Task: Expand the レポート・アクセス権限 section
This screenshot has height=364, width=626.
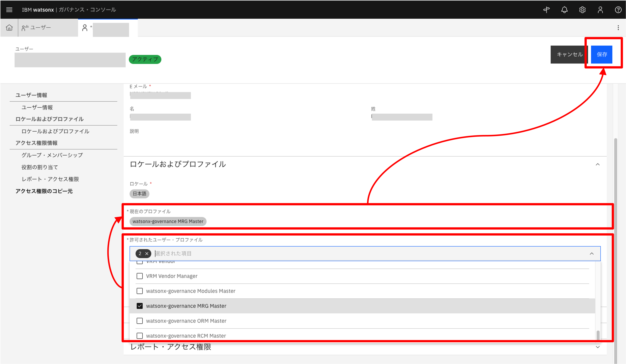Action: tap(598, 347)
